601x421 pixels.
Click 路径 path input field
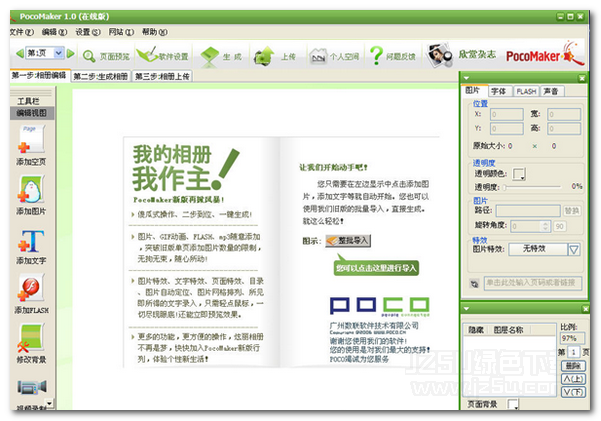point(528,210)
